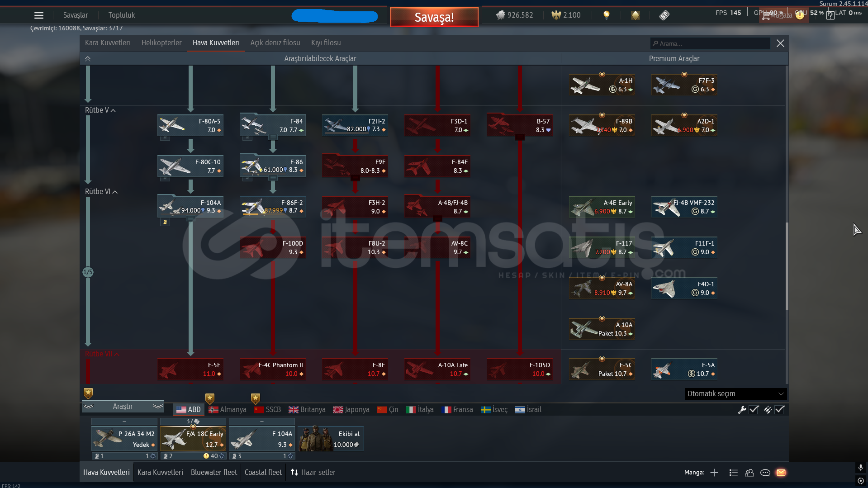Open Hazır setler presets button
The image size is (868, 488).
coord(313,473)
